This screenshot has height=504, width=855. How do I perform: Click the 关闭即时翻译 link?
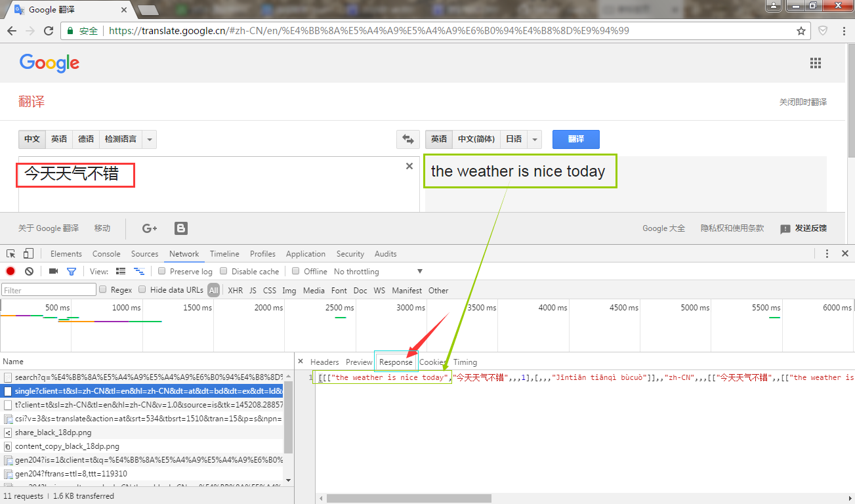[803, 102]
